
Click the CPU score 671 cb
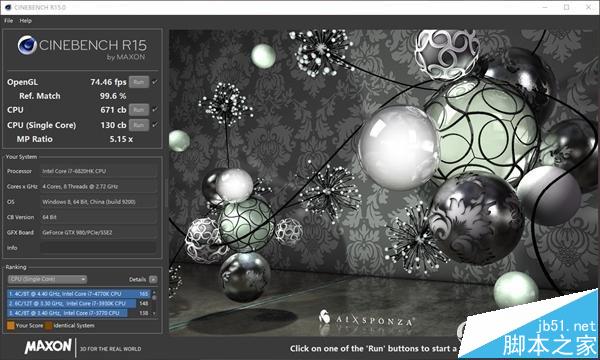coord(113,110)
